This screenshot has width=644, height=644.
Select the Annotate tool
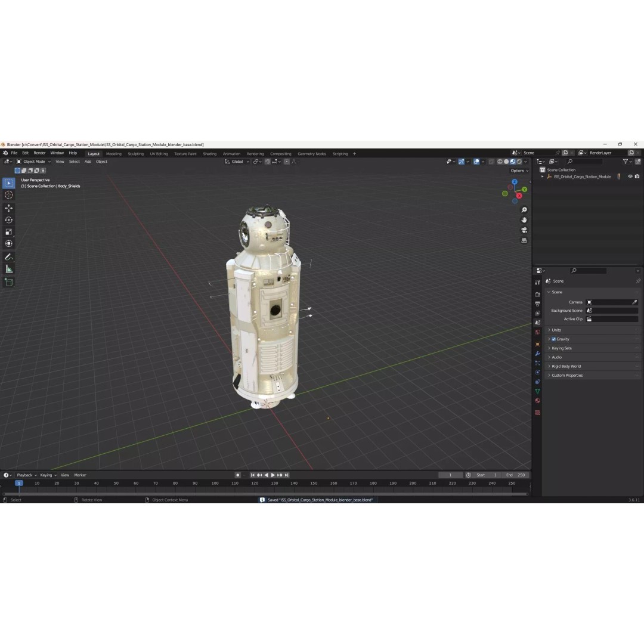point(8,257)
